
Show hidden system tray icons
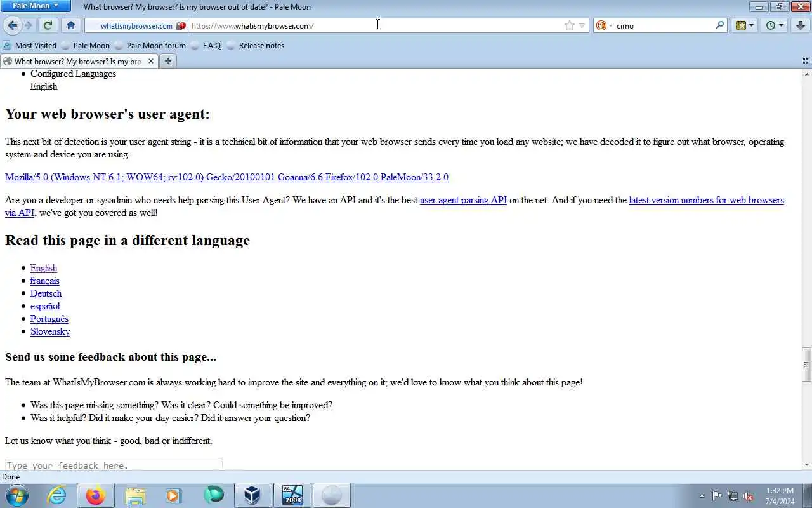702,496
